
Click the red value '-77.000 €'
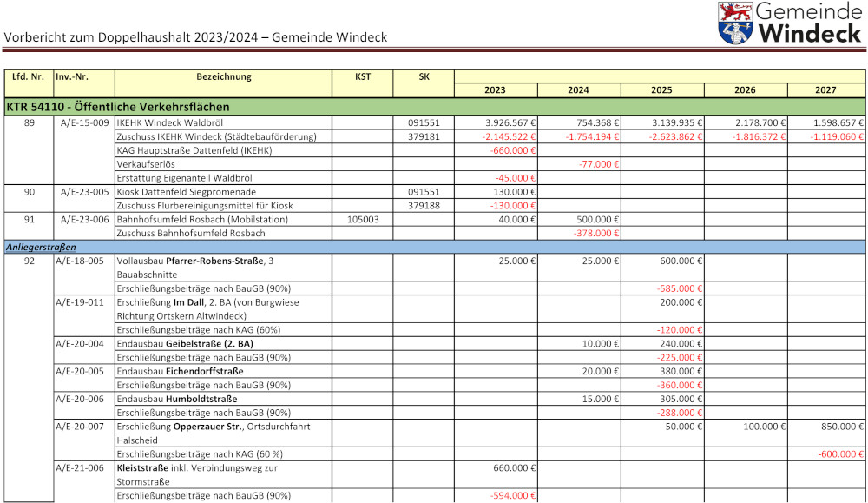(x=598, y=164)
